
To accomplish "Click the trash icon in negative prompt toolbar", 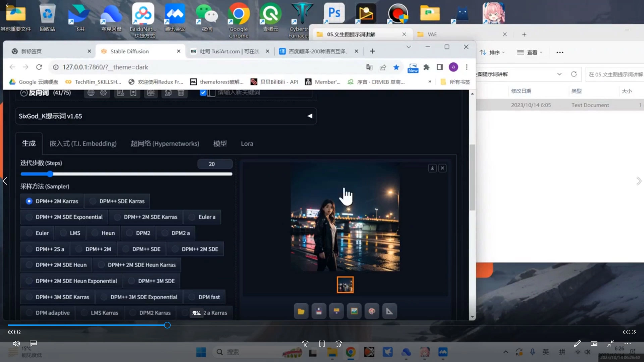I will (181, 93).
